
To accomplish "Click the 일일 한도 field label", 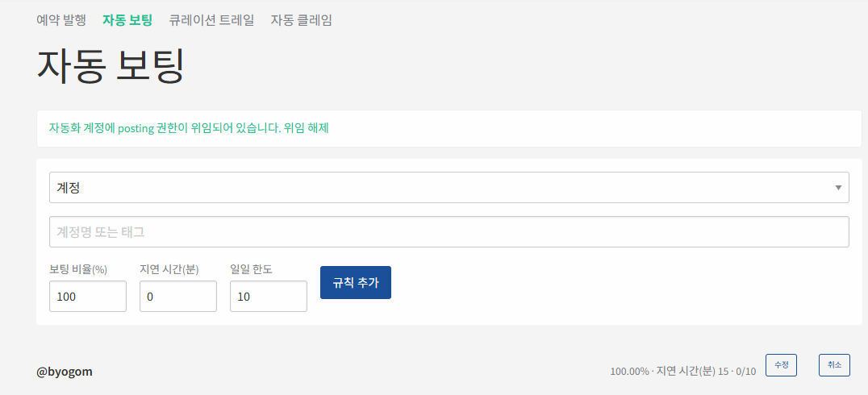I will tap(251, 269).
